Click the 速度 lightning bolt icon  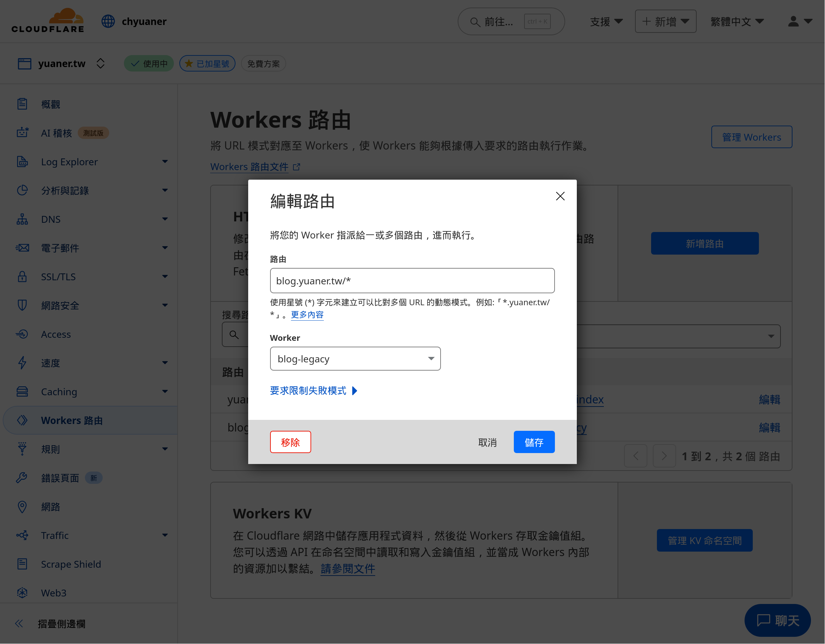(x=22, y=363)
